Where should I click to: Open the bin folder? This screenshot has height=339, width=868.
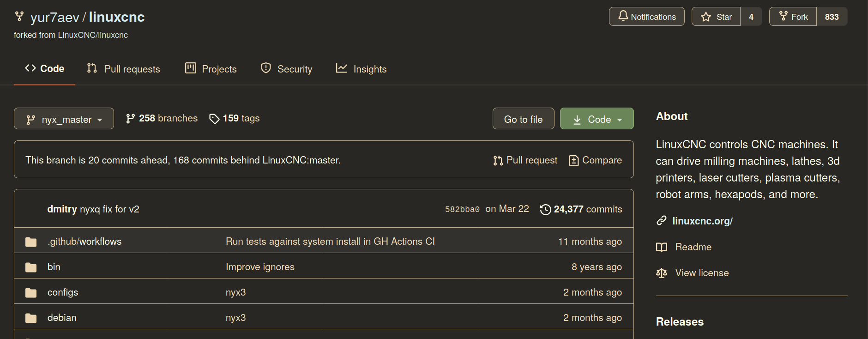tap(54, 267)
